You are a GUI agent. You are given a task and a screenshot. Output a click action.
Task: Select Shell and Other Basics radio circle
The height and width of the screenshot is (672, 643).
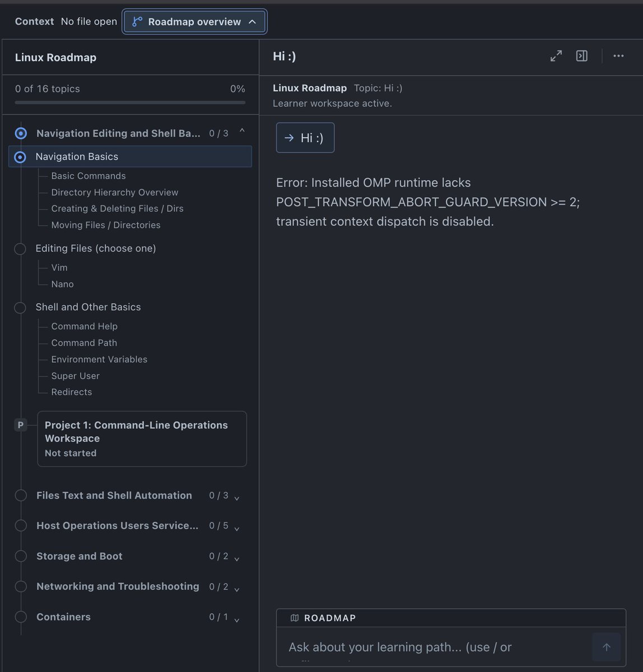[x=20, y=307]
